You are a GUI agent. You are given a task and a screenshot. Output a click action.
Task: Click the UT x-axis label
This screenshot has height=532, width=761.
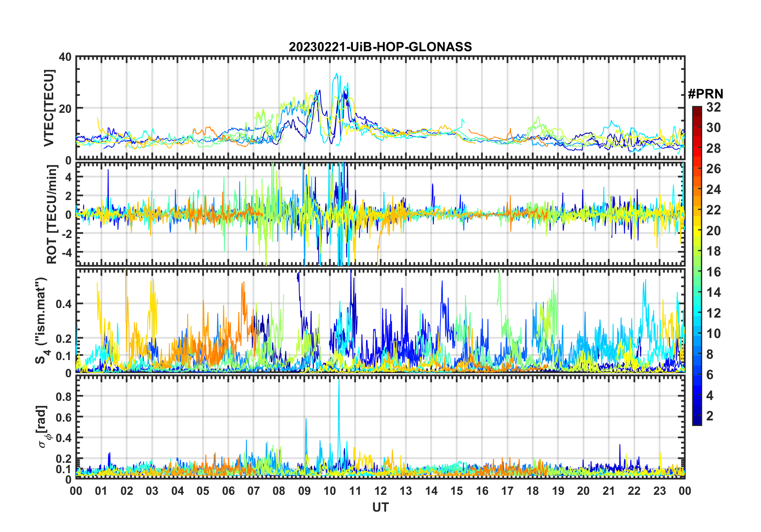(x=380, y=508)
